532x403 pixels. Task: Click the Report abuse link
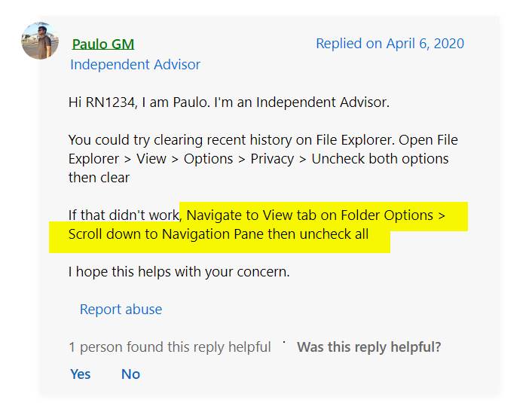(x=121, y=309)
